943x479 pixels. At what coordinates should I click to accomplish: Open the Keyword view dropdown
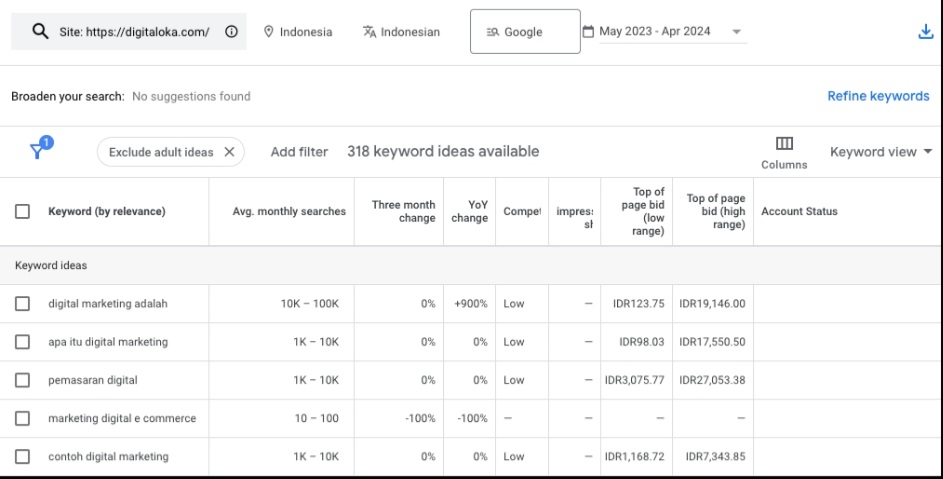[881, 152]
